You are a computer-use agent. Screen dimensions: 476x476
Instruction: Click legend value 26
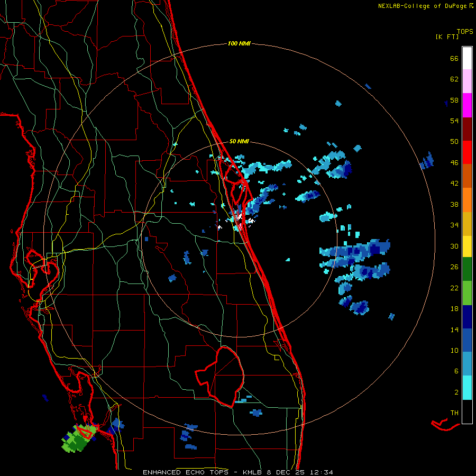(454, 267)
